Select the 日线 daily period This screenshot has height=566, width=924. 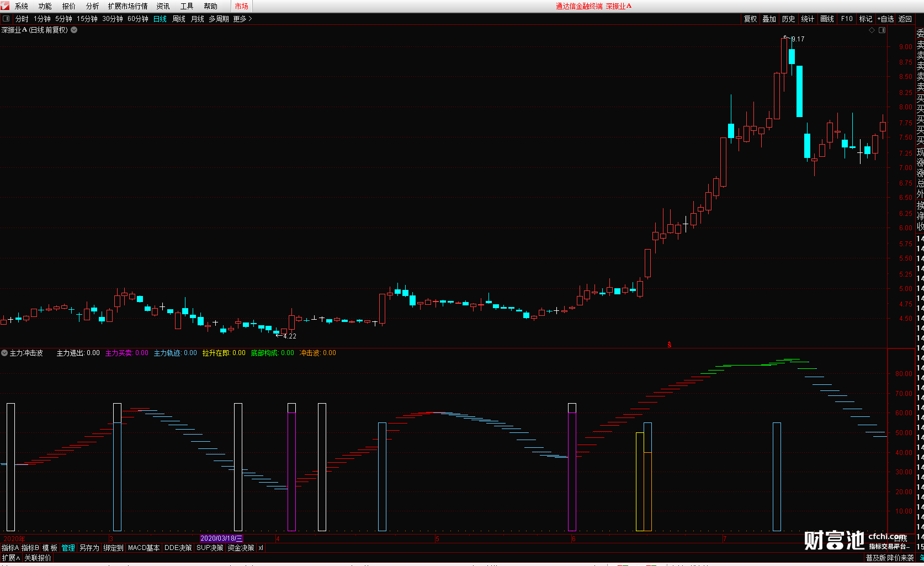(x=160, y=19)
